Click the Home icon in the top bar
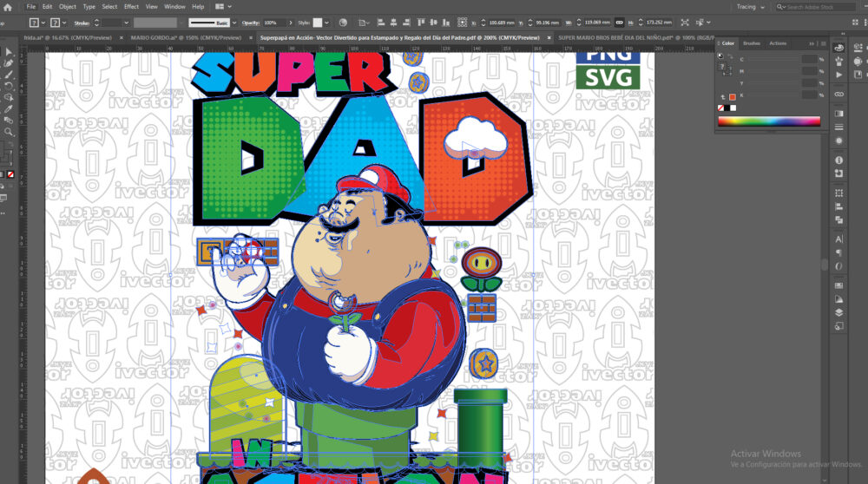The width and height of the screenshot is (868, 484). coord(7,7)
